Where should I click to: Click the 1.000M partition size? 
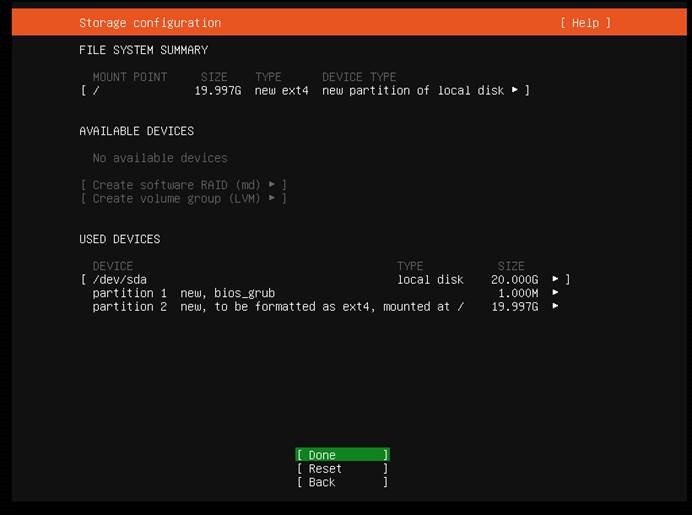[x=518, y=293]
